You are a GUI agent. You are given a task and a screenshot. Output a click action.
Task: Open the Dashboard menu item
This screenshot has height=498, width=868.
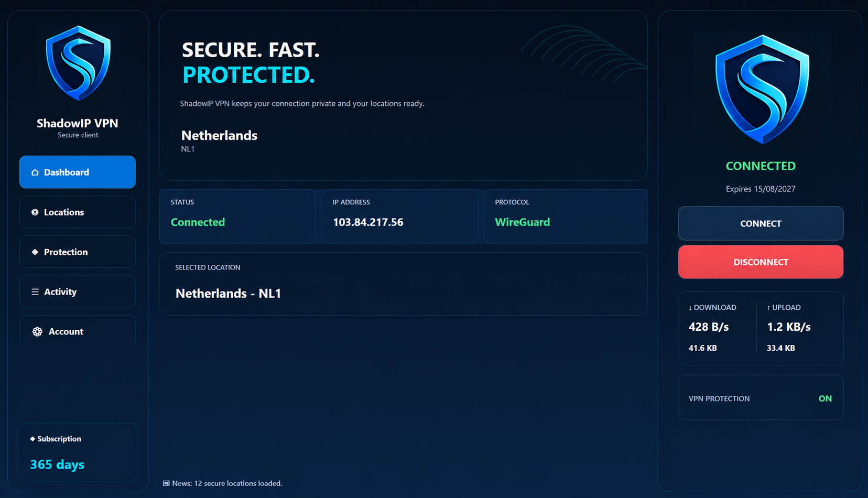click(78, 172)
